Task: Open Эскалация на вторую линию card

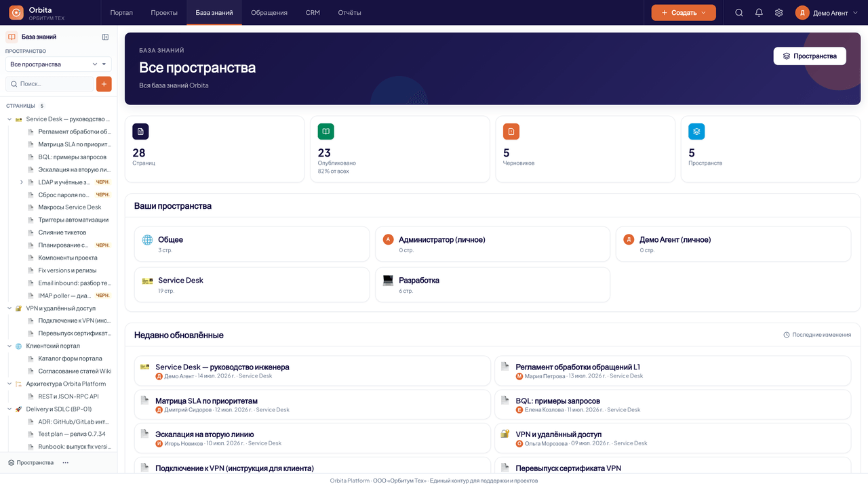Action: [312, 438]
